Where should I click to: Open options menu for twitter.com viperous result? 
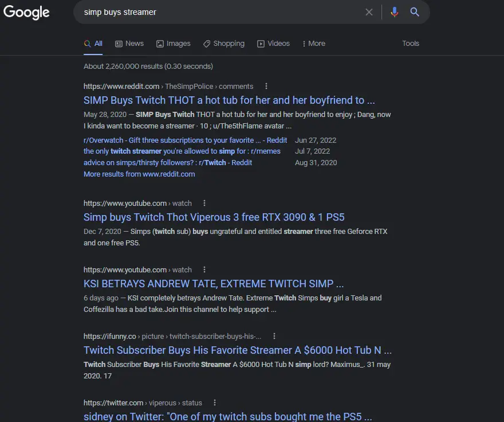[x=215, y=403]
